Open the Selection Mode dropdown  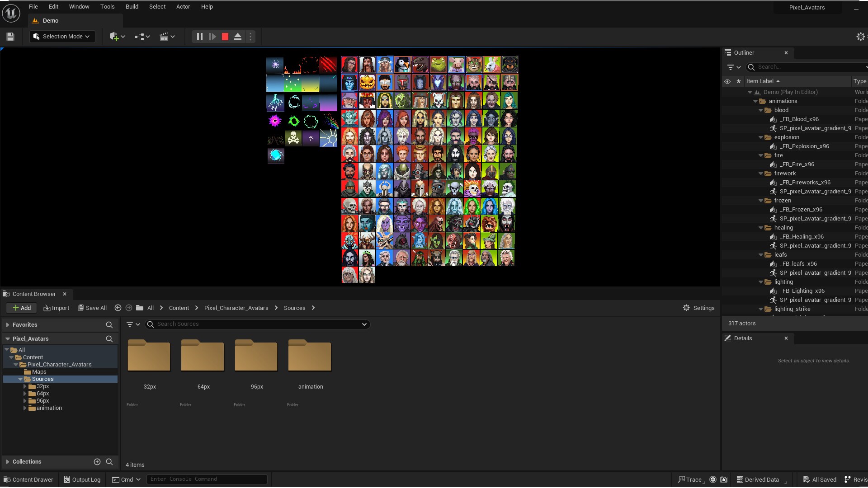[x=61, y=36]
